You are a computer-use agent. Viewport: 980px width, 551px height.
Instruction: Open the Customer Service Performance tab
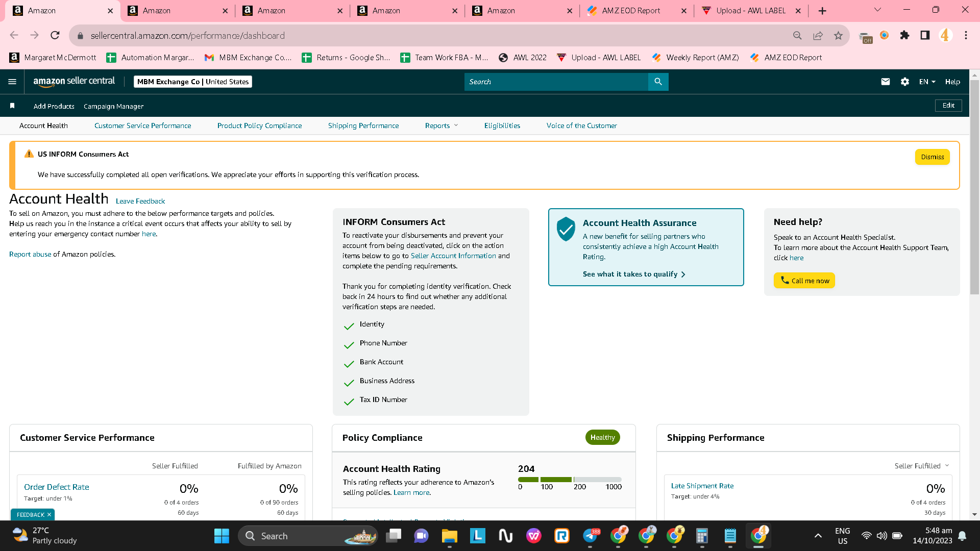click(x=142, y=126)
